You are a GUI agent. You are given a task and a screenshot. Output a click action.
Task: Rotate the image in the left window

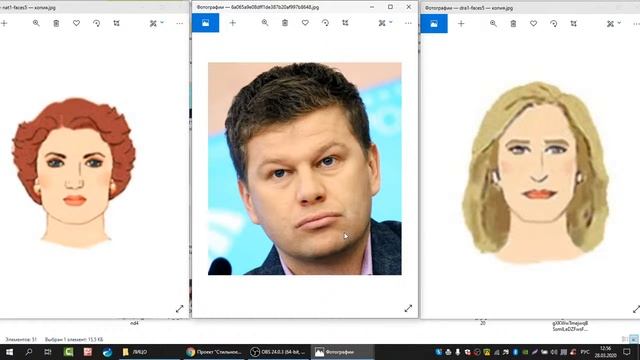96,24
